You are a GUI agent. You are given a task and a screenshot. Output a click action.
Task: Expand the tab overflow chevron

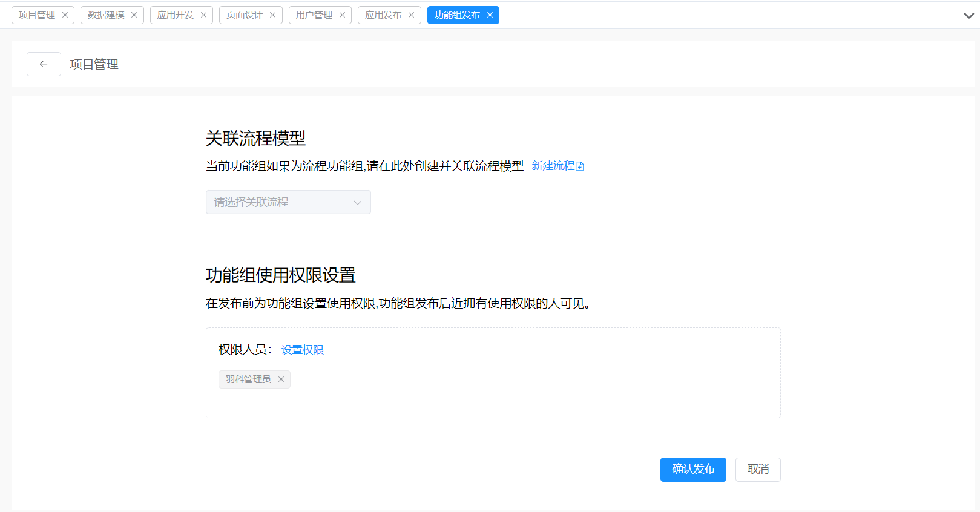pos(968,16)
